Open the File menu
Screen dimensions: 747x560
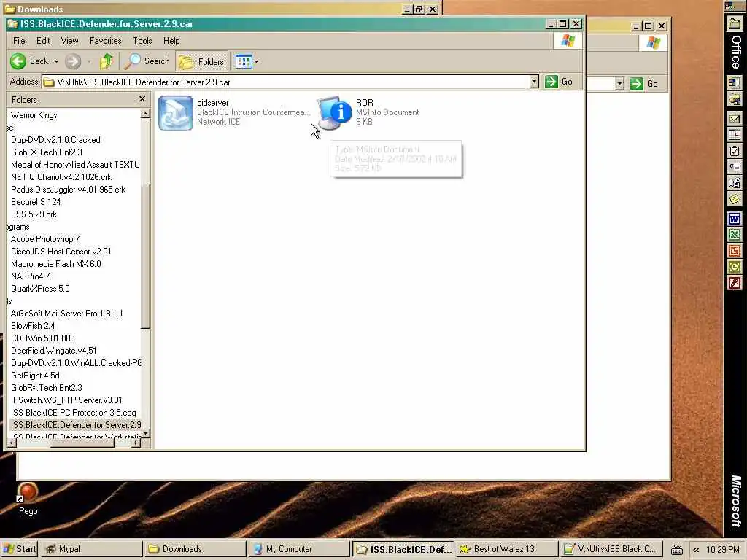pos(19,41)
